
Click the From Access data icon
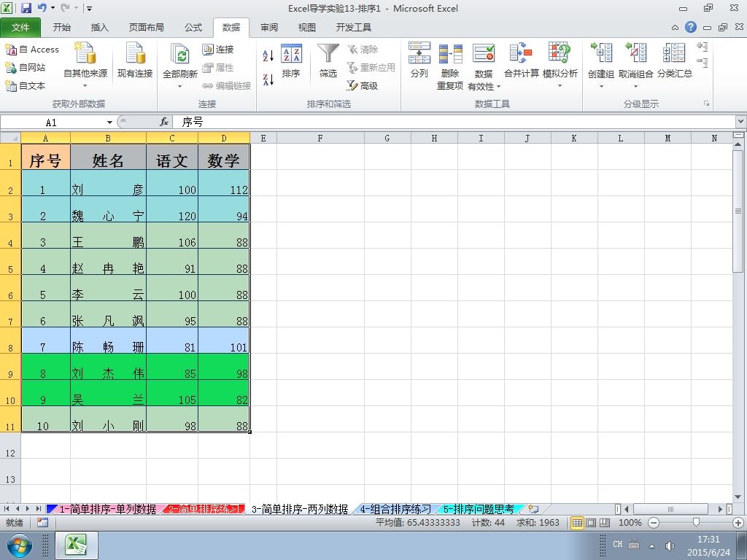pyautogui.click(x=31, y=49)
